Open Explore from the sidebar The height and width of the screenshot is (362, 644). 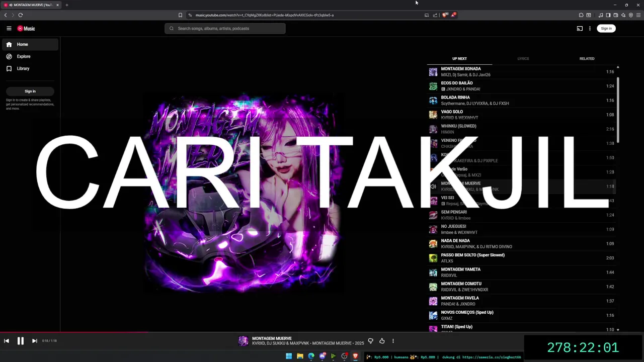[x=24, y=56]
